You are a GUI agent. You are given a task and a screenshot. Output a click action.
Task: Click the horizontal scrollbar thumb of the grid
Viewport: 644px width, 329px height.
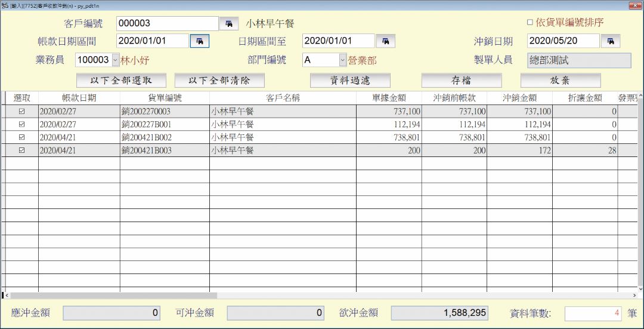pos(113,296)
